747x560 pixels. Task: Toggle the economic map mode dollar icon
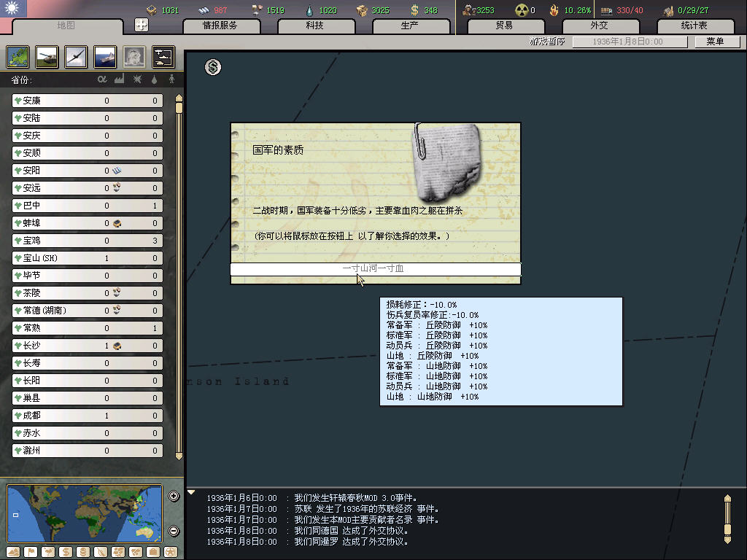coord(66,551)
